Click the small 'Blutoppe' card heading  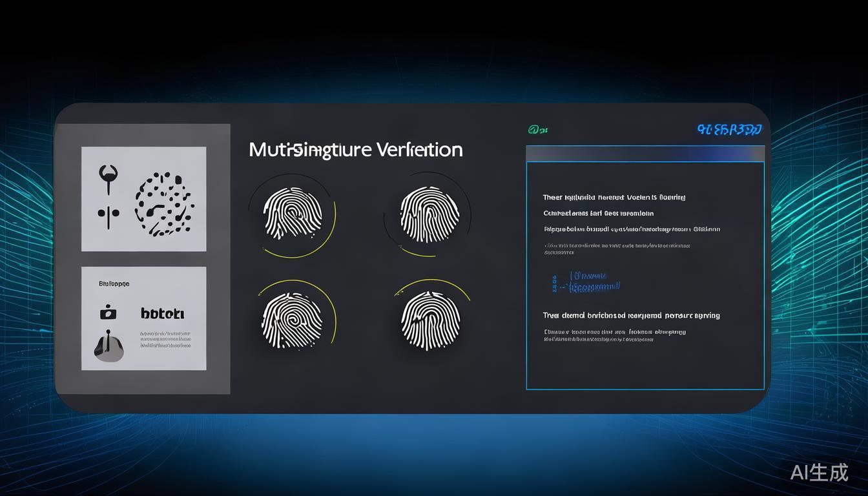pos(114,284)
